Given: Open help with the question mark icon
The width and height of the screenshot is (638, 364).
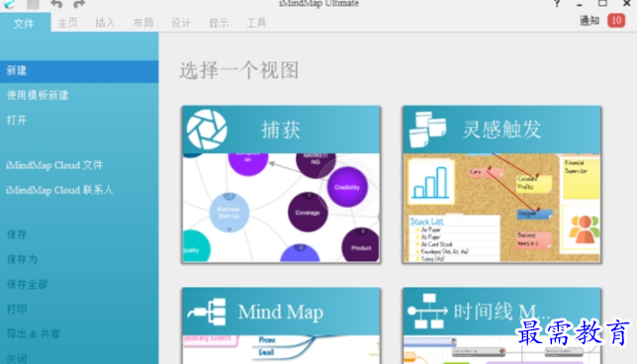Looking at the screenshot, I should pos(557,4).
